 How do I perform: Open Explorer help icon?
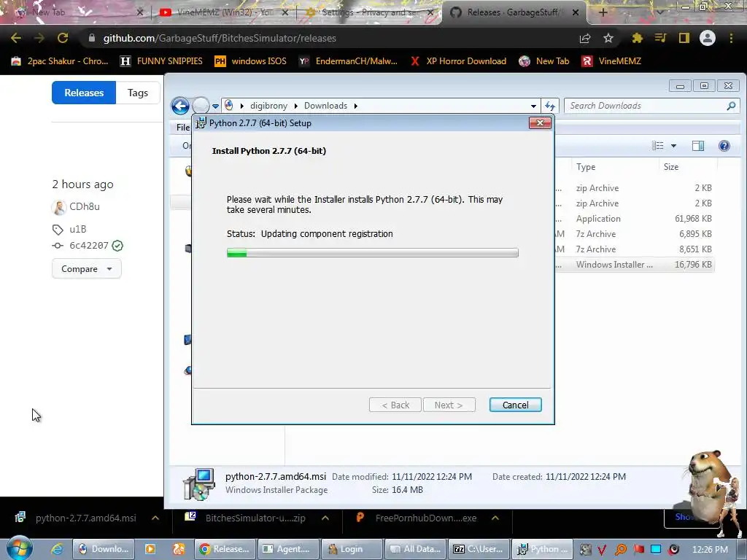pyautogui.click(x=724, y=146)
